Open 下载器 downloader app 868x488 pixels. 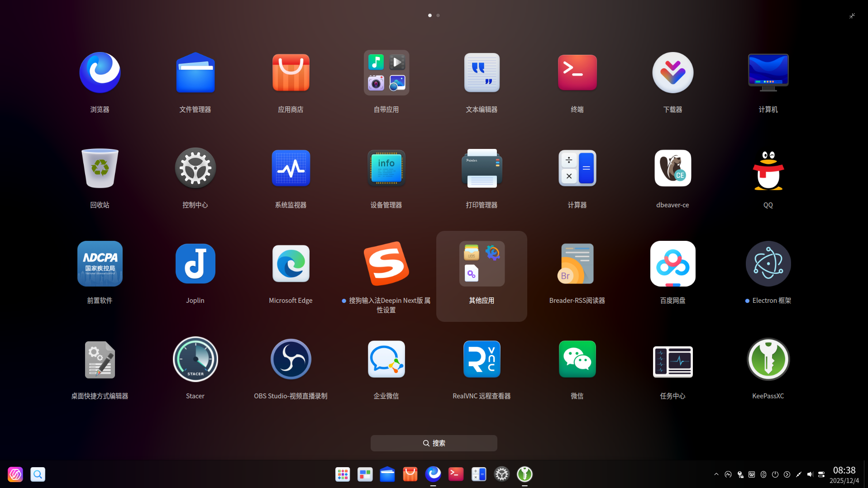[672, 73]
